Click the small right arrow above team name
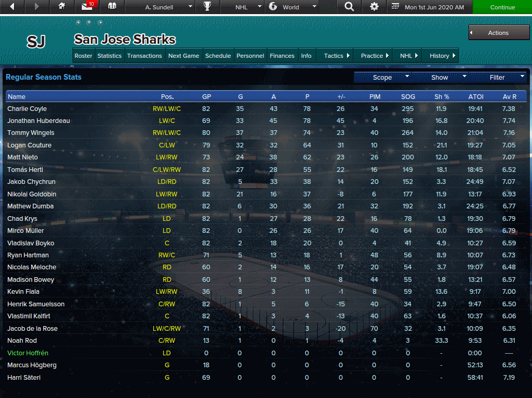The height and width of the screenshot is (398, 532). pyautogui.click(x=101, y=22)
